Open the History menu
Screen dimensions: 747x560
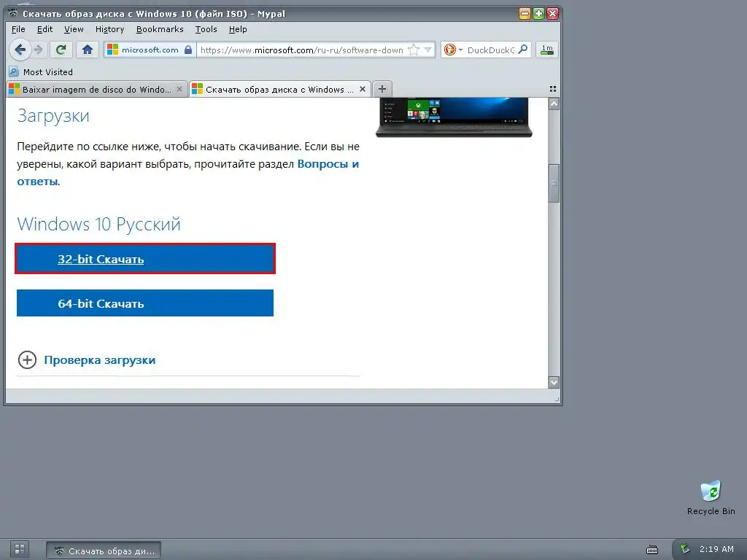click(x=109, y=29)
